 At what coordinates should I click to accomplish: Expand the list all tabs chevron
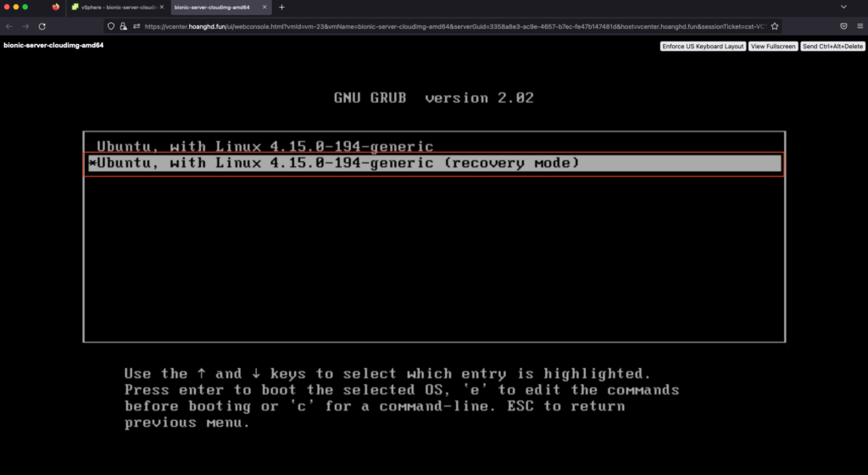point(843,7)
